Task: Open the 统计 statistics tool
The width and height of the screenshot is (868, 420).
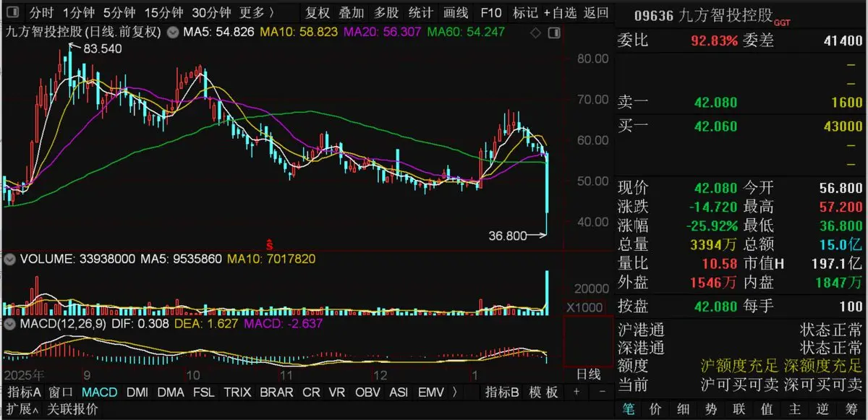Action: pos(421,13)
